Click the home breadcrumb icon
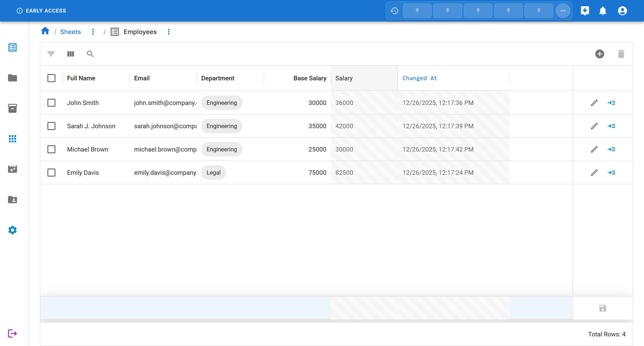644x346 pixels. tap(45, 31)
